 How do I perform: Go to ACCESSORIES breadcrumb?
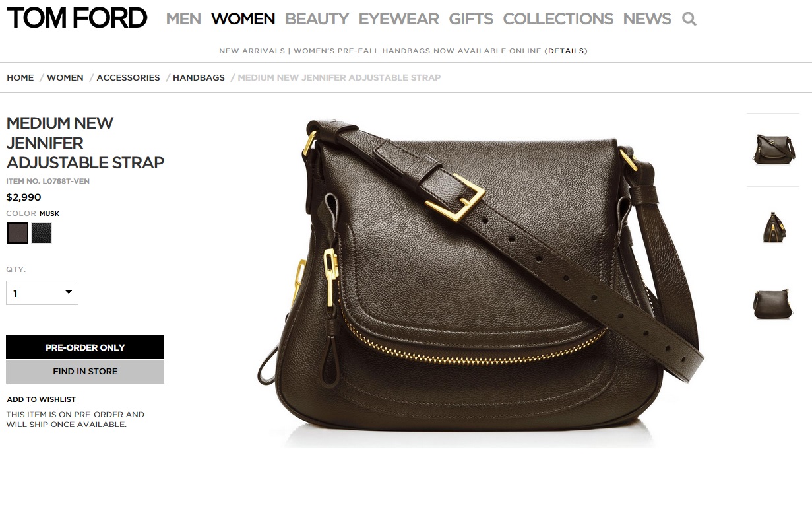coord(128,77)
